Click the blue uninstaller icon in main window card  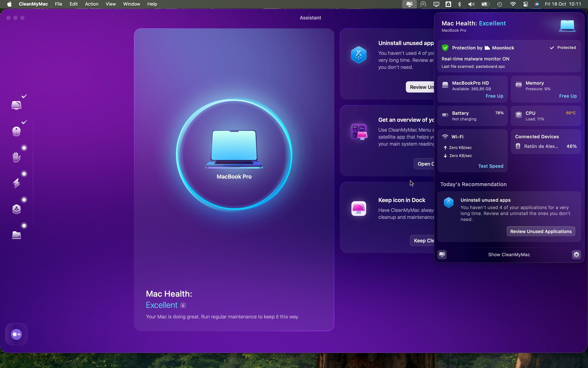pos(359,55)
